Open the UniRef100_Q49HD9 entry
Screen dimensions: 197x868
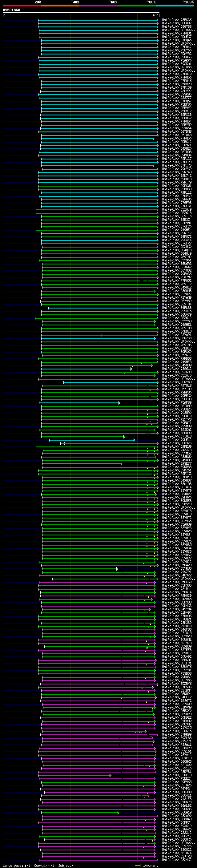click(x=177, y=365)
